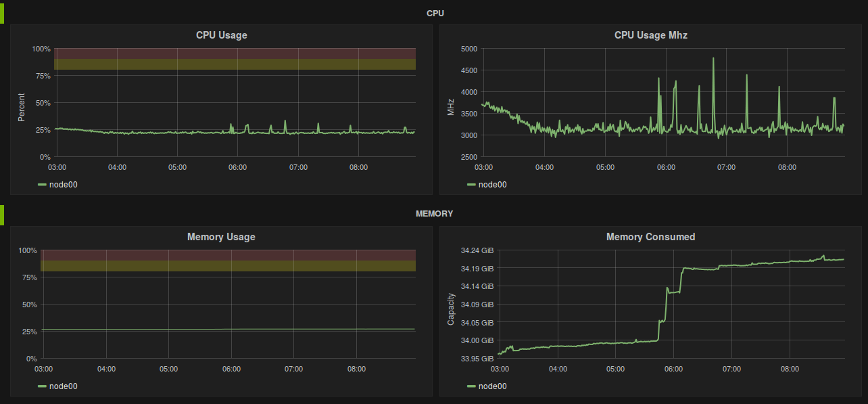Image resolution: width=868 pixels, height=404 pixels.
Task: Click the 50% label in CPU Usage panel
Action: click(43, 103)
